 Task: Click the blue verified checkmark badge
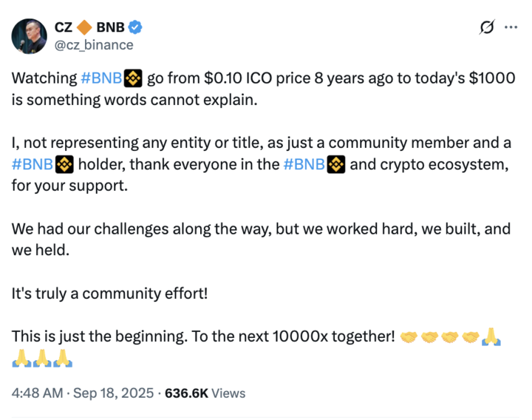tap(135, 27)
